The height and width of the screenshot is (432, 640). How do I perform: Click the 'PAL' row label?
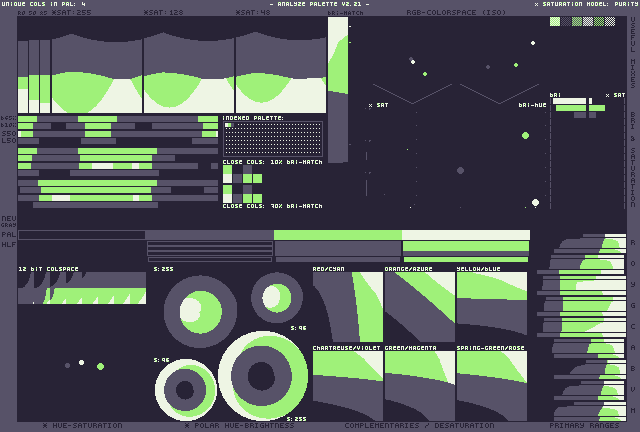(x=9, y=234)
